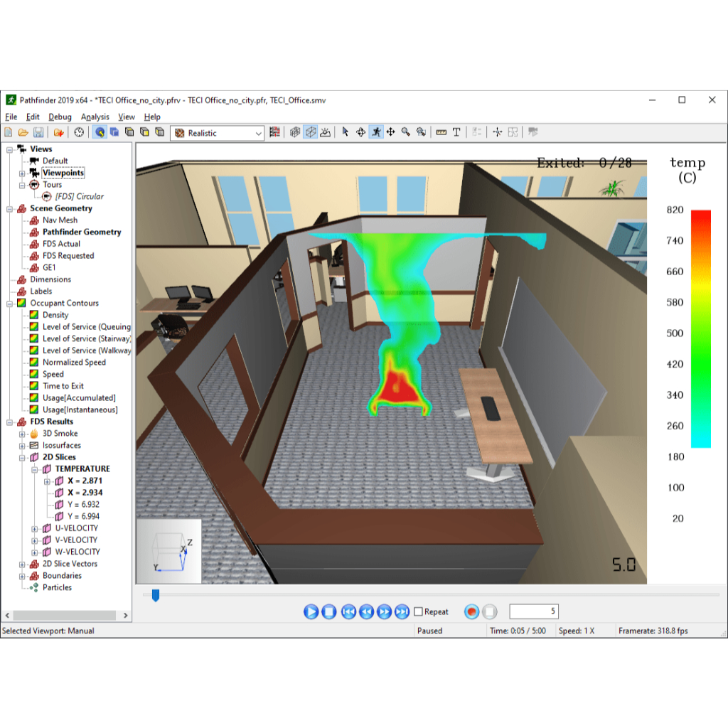This screenshot has width=728, height=728.
Task: Expand the U-VELOCITY node
Action: point(34,529)
